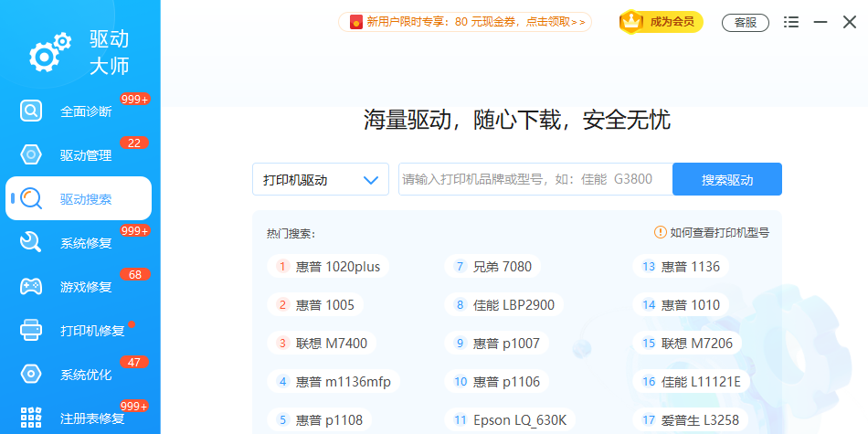Select hot search Epson LQ_630K

click(510, 419)
